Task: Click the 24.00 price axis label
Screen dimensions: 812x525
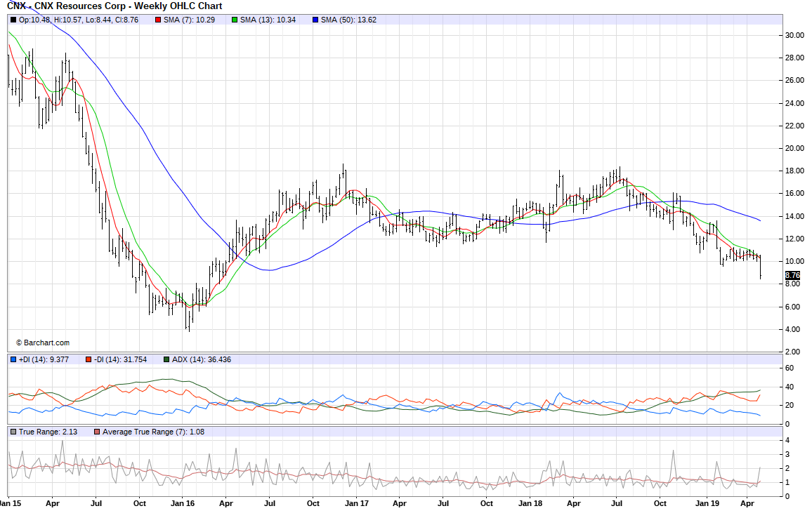Action: [794, 103]
